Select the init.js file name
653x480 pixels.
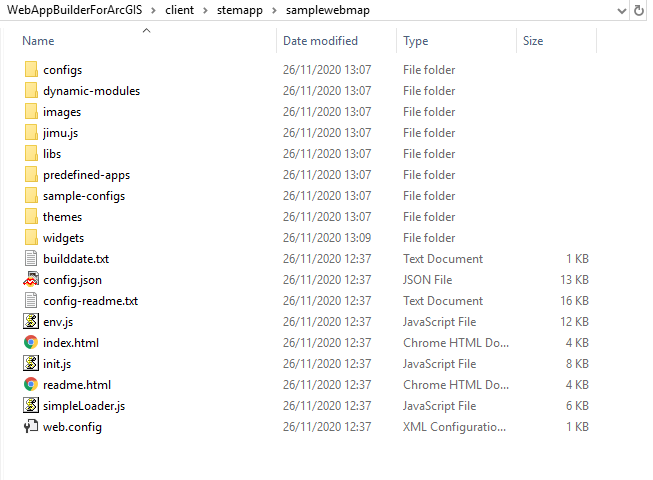tap(57, 364)
